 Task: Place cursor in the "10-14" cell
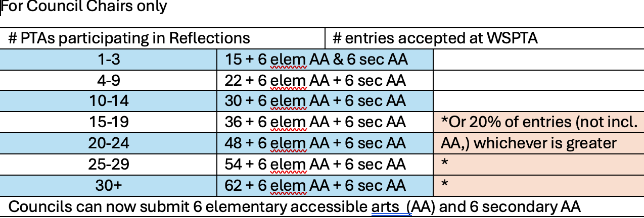(109, 101)
